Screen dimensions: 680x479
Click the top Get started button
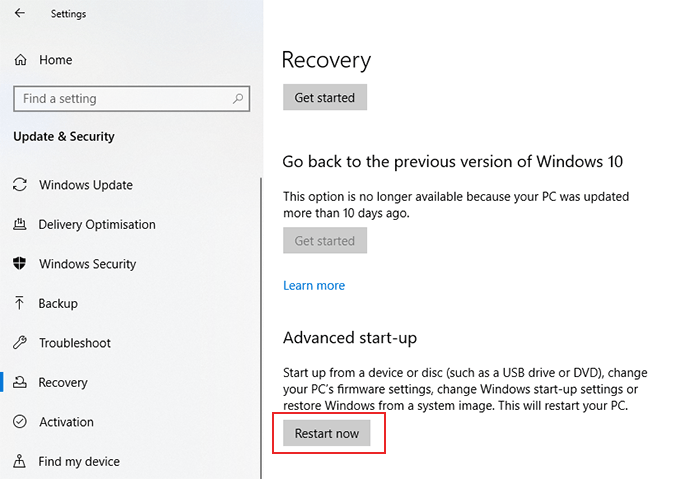click(x=325, y=97)
